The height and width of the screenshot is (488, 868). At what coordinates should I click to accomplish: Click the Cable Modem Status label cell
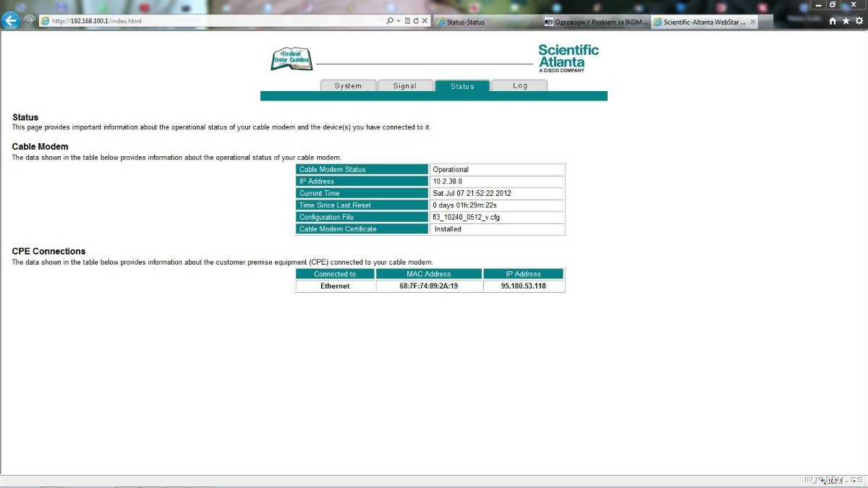point(362,169)
